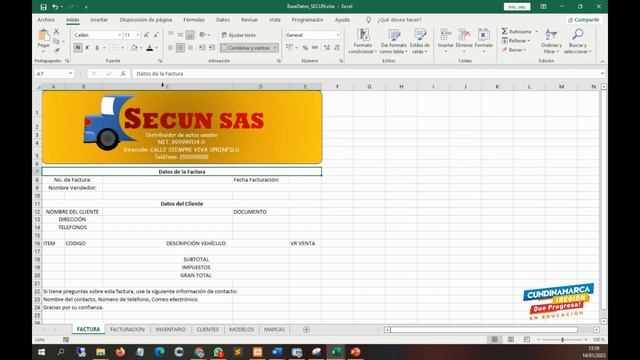Screen dimensions: 640x360
Task: Click the Undo arrow icon
Action: (x=55, y=7)
